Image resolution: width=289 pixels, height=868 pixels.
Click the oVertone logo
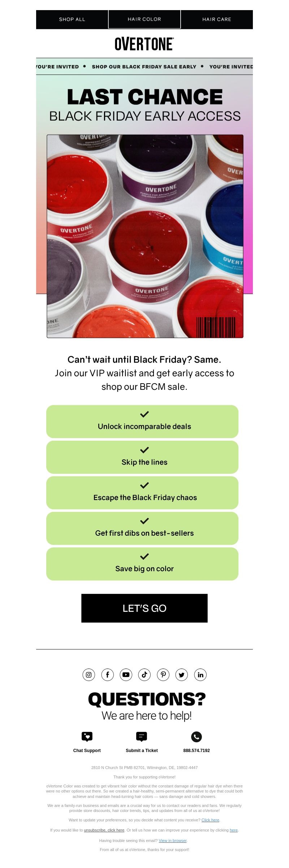[x=144, y=44]
